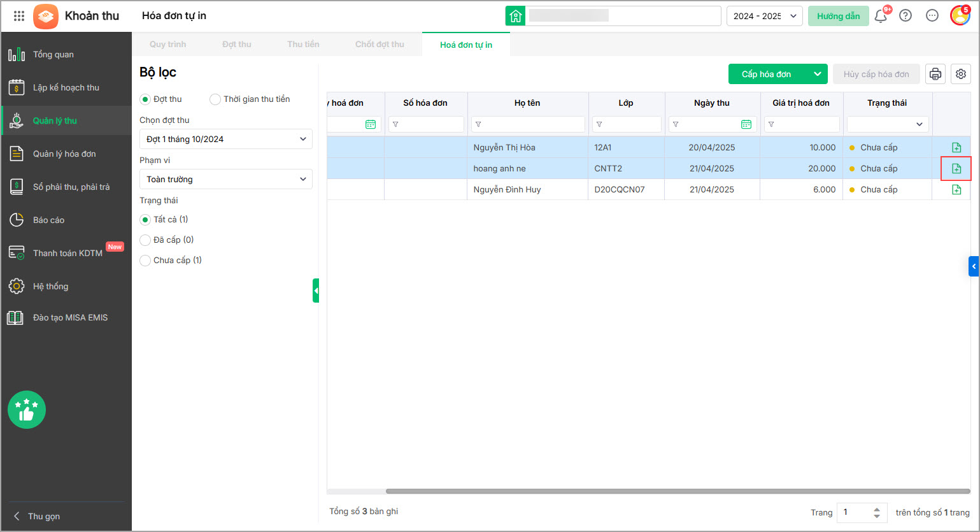Select the Thời gian thu tiền radio option
Viewport: 980px width, 532px height.
pyautogui.click(x=215, y=99)
